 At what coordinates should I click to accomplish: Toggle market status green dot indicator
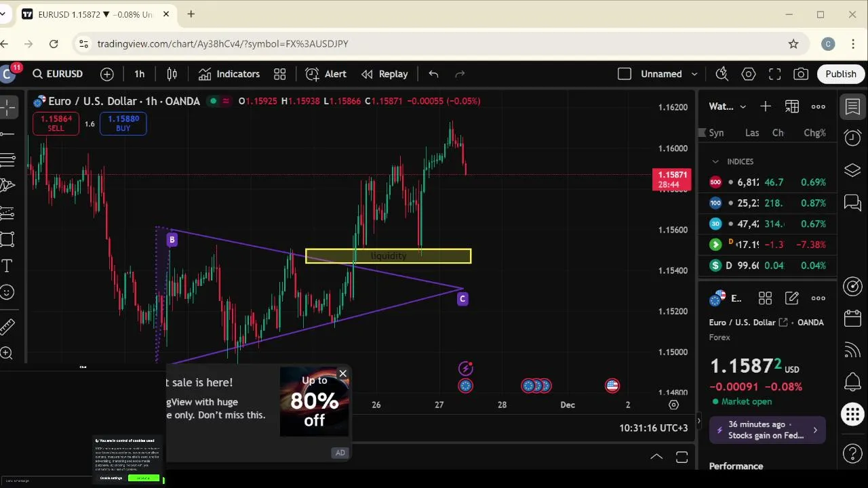[x=213, y=101]
